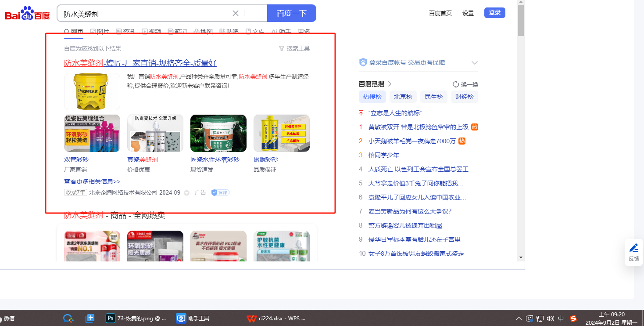Click the Sogou input method tray icon
This screenshot has width=644, height=326.
tap(573, 319)
